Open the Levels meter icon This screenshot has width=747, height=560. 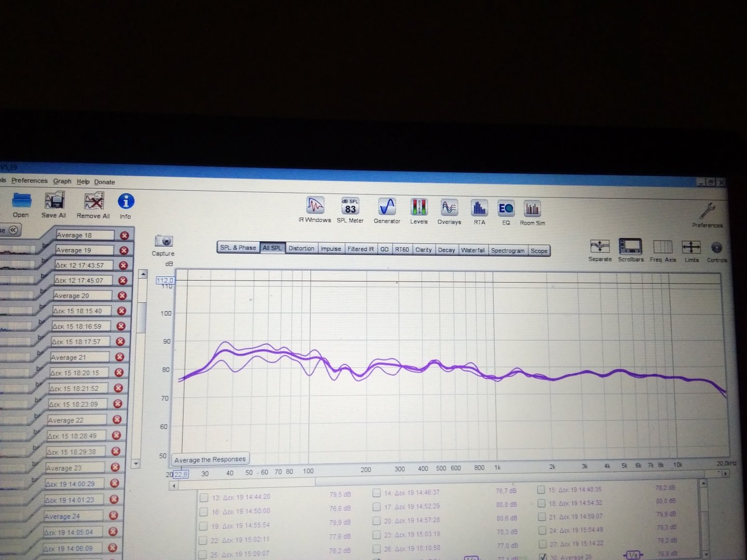[419, 208]
